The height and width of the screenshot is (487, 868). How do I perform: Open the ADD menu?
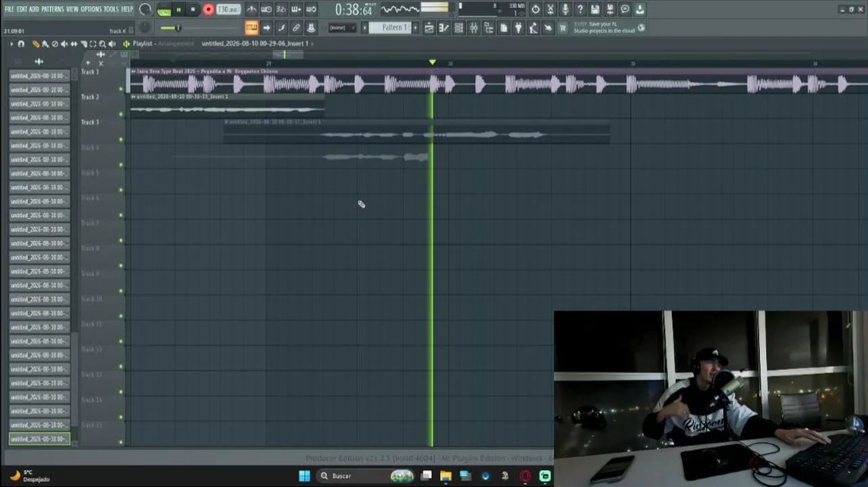pyautogui.click(x=34, y=9)
